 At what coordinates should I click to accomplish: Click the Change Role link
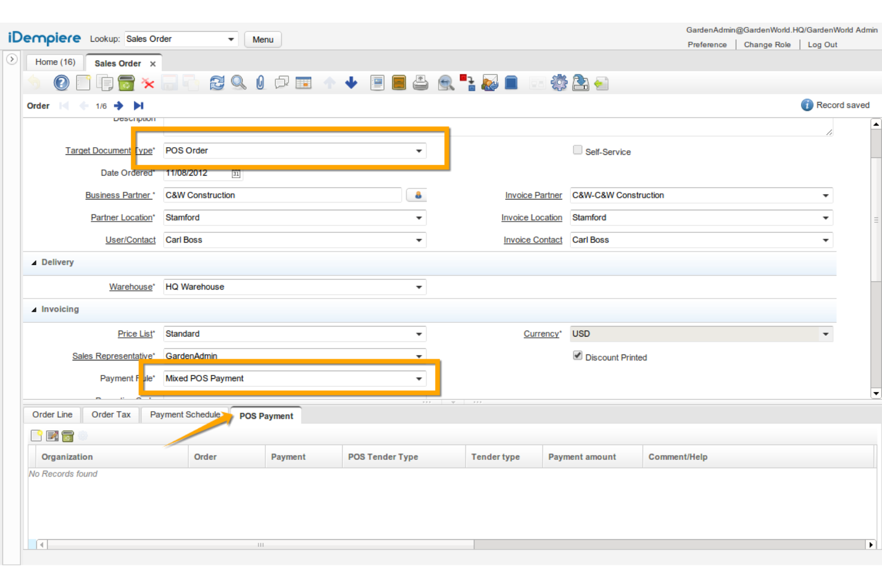pos(767,45)
